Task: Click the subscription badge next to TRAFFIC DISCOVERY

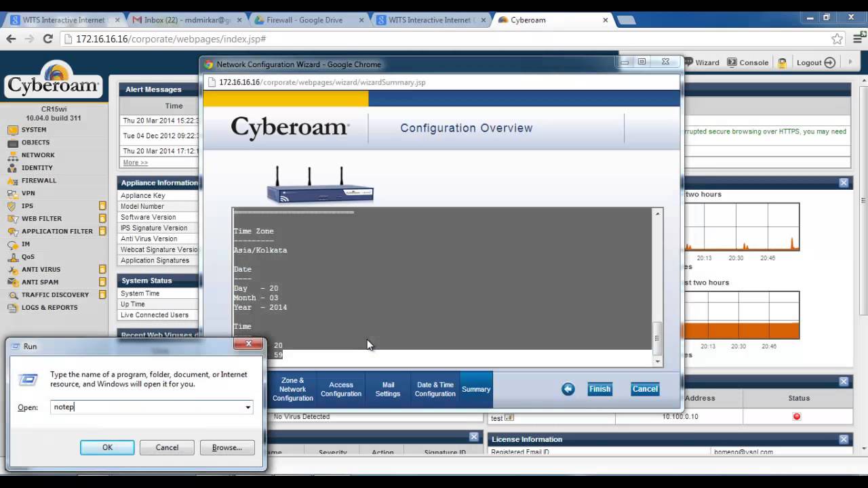Action: point(102,294)
